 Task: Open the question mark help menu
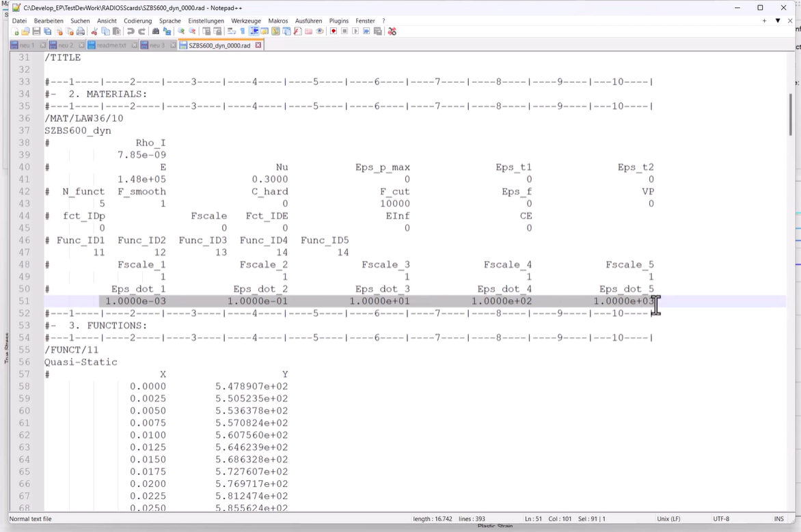(383, 21)
